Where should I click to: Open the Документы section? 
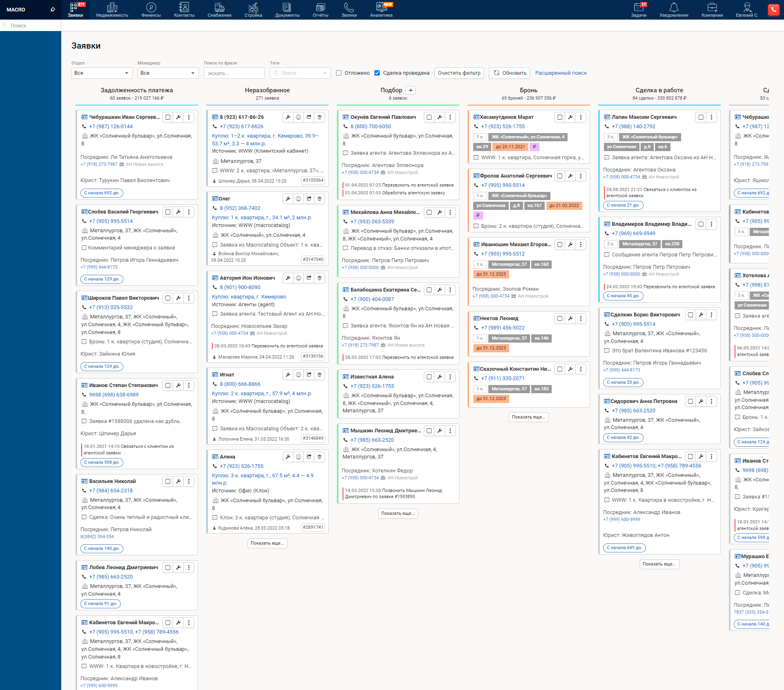pyautogui.click(x=287, y=10)
